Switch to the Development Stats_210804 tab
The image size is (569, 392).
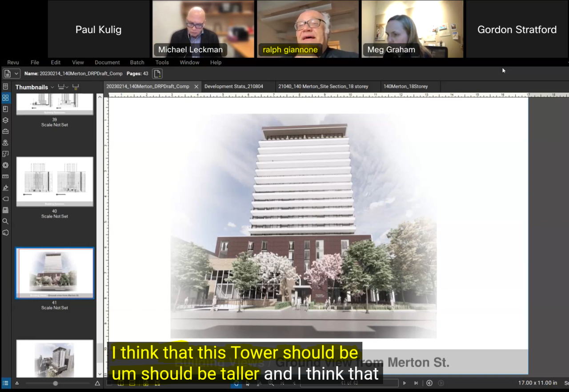[234, 87]
